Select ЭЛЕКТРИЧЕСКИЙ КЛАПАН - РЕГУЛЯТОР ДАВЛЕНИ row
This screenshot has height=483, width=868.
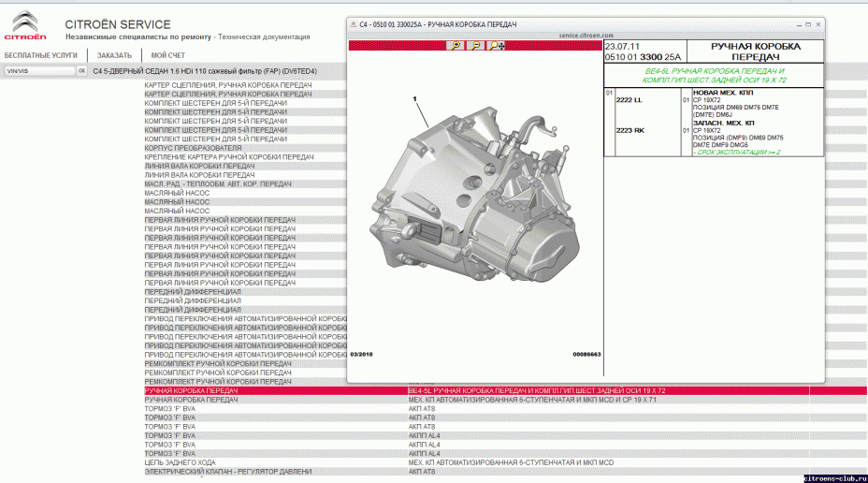pyautogui.click(x=227, y=472)
